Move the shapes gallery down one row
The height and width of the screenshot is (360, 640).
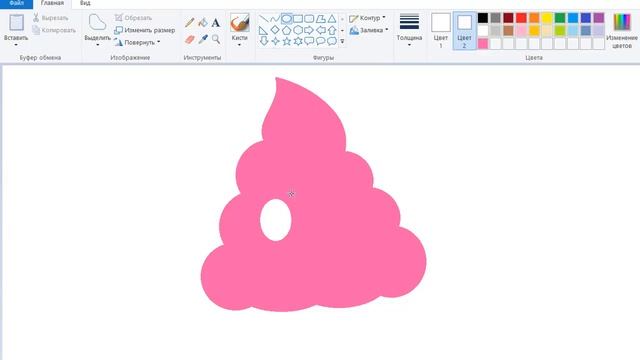point(342,30)
